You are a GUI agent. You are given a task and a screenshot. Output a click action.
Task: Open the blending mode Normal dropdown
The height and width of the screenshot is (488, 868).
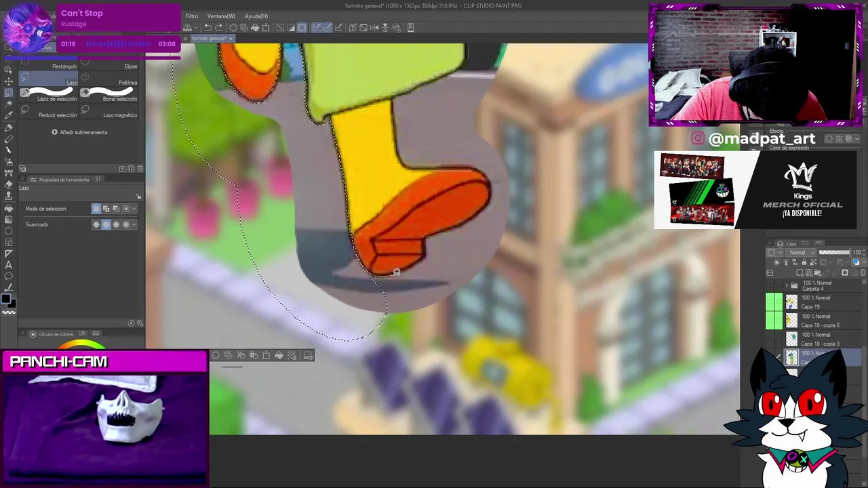tap(800, 253)
